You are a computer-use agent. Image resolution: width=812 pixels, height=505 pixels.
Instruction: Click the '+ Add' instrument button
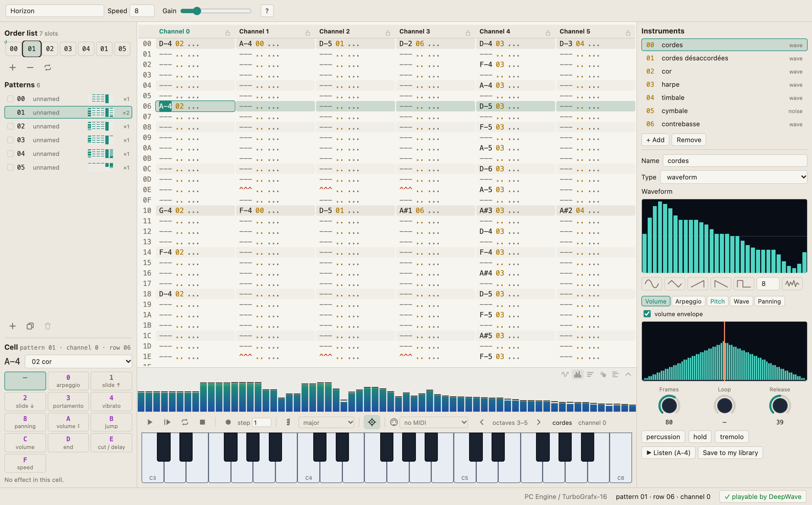[x=655, y=140]
